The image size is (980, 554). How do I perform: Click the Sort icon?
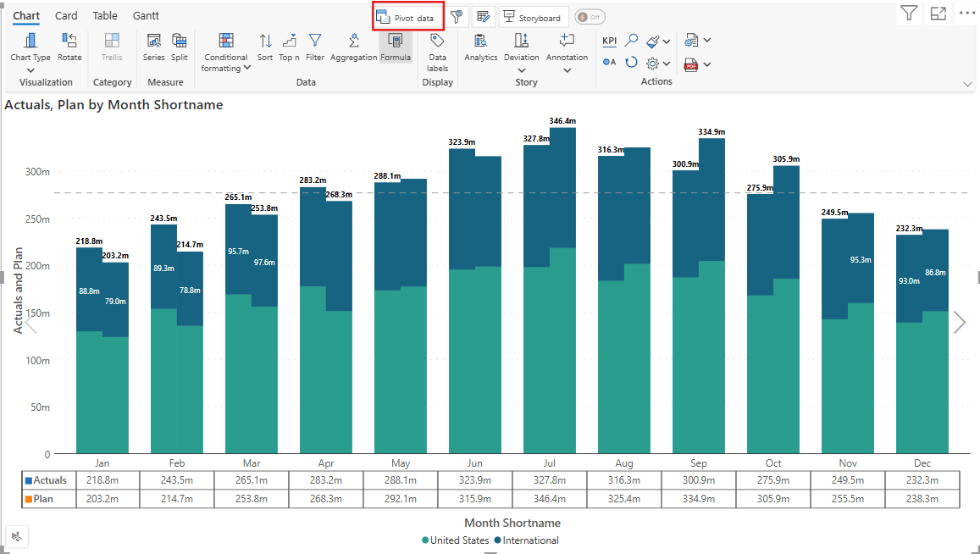265,42
